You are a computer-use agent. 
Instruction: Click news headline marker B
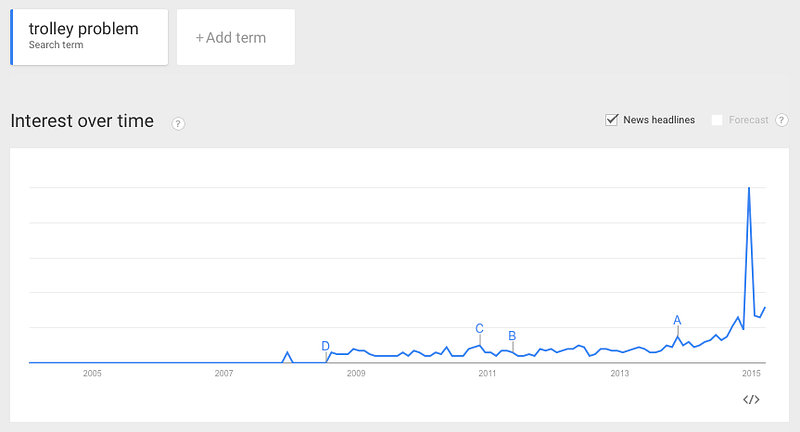tap(512, 336)
